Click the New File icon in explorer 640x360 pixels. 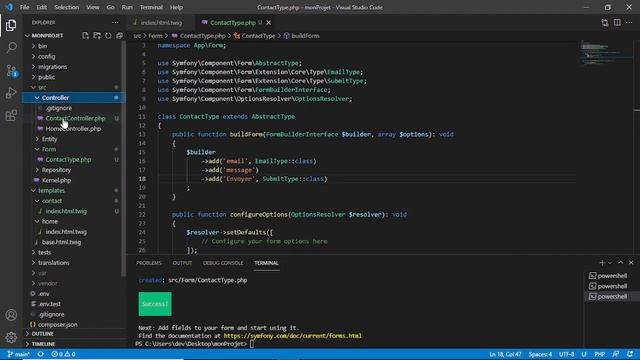click(85, 36)
